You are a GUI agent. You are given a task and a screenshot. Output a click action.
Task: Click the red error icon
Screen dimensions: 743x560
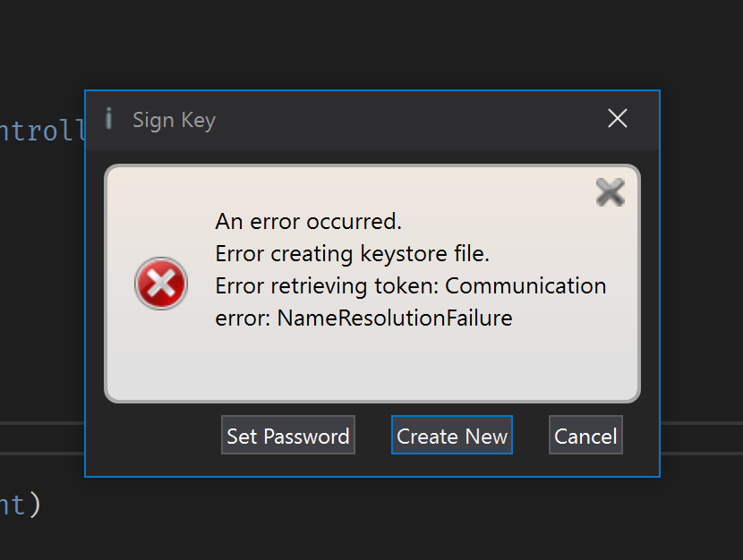tap(161, 284)
